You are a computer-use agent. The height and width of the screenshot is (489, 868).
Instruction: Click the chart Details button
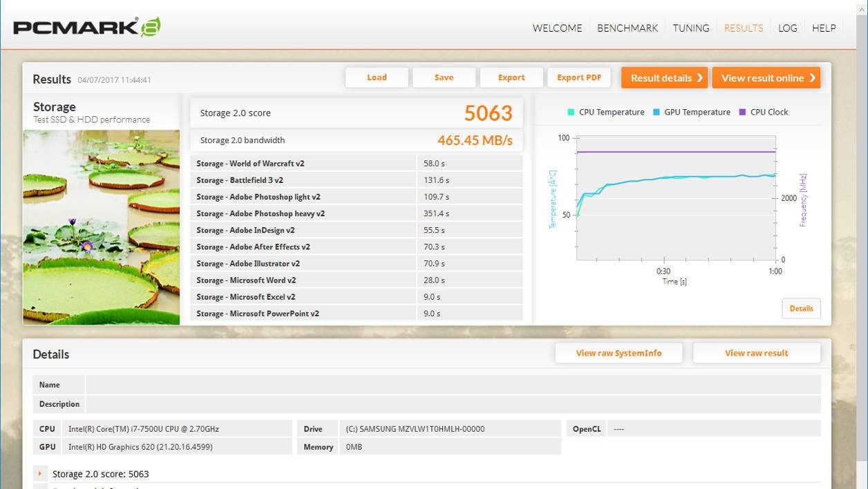(802, 309)
